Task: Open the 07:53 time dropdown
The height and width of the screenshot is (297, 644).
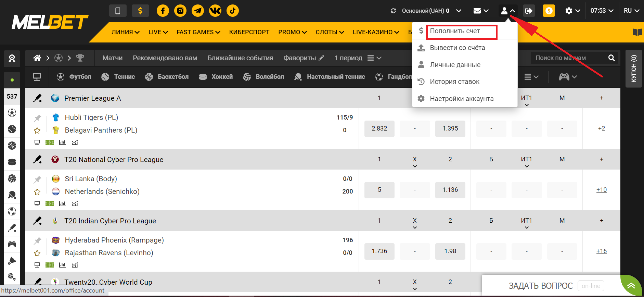Action: [x=602, y=11]
